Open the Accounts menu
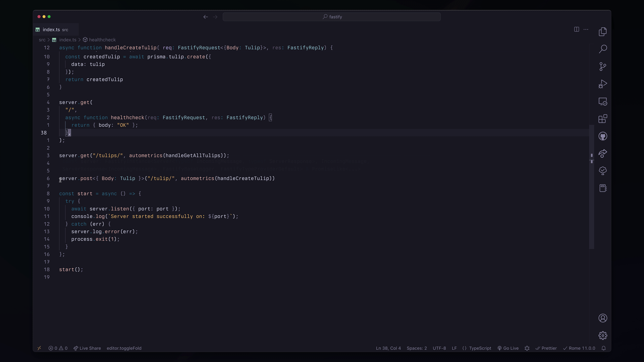The image size is (644, 362). point(603,318)
